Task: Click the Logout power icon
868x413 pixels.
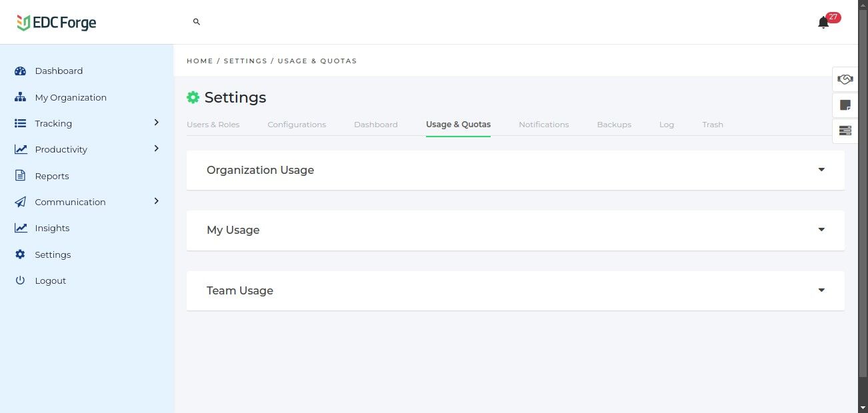Action: pyautogui.click(x=20, y=280)
